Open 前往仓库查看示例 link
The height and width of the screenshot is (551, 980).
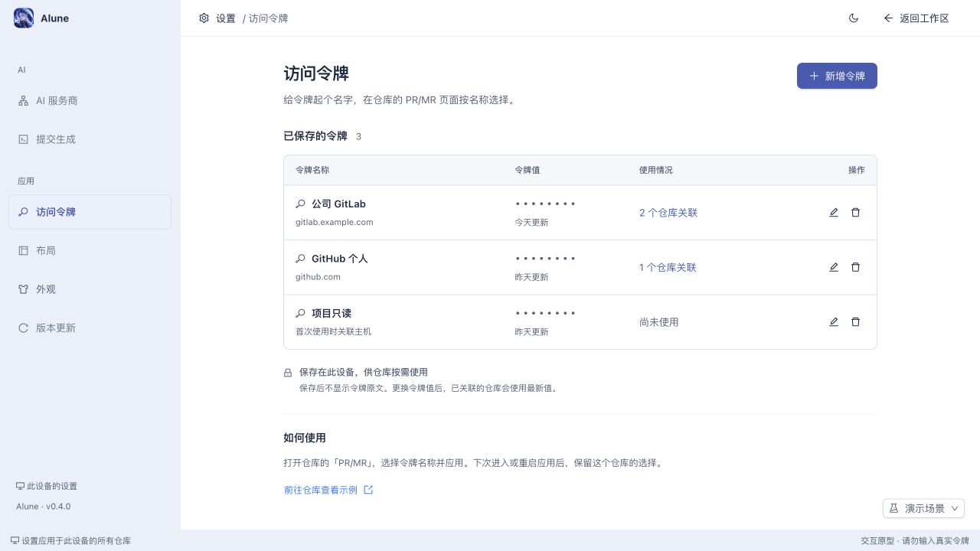coord(328,490)
